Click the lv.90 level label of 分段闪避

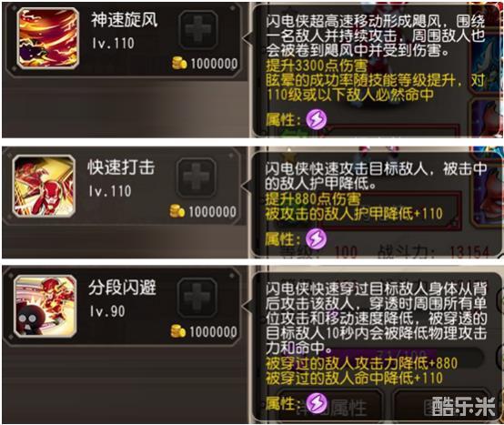(107, 311)
